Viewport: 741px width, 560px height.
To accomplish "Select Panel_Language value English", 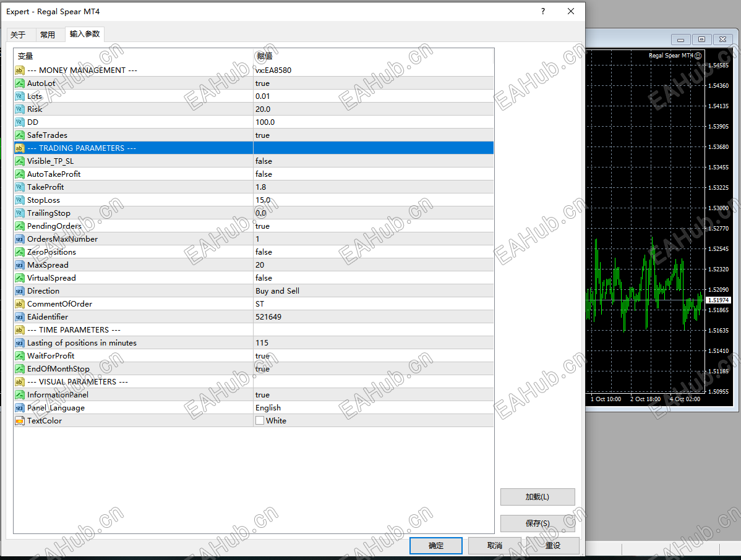I will click(268, 408).
